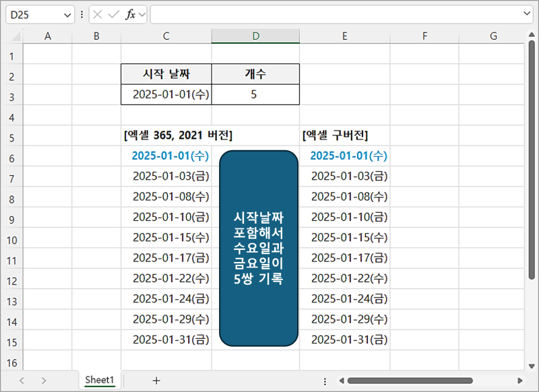Click the blue rounded text box shape
Screen dimensions: 539x392
(x=259, y=249)
